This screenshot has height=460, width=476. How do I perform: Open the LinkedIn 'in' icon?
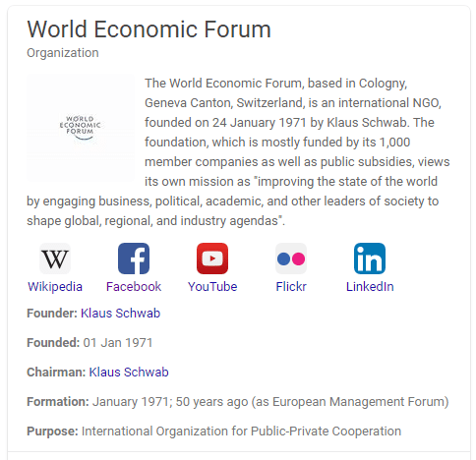(370, 259)
